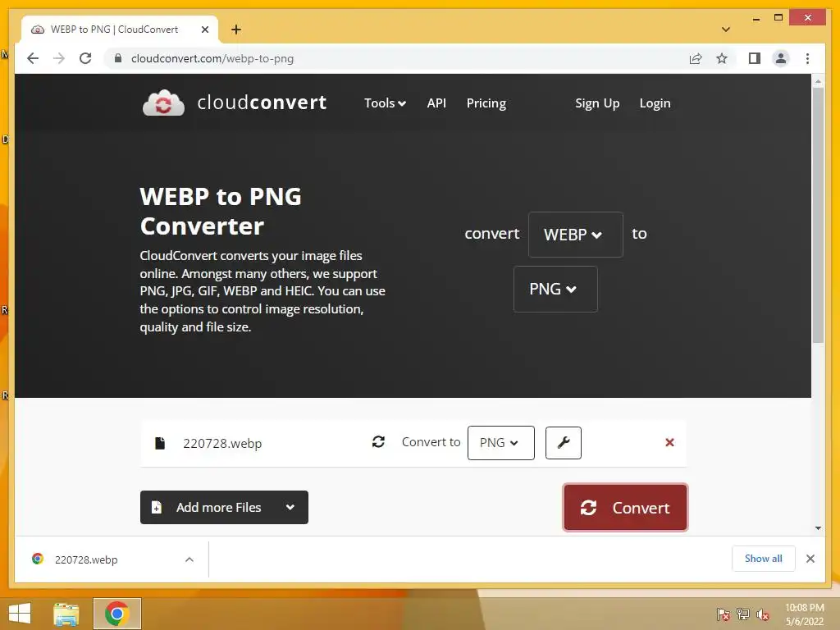The height and width of the screenshot is (630, 840).
Task: Click Chrome icon in taskbar
Action: [x=116, y=614]
